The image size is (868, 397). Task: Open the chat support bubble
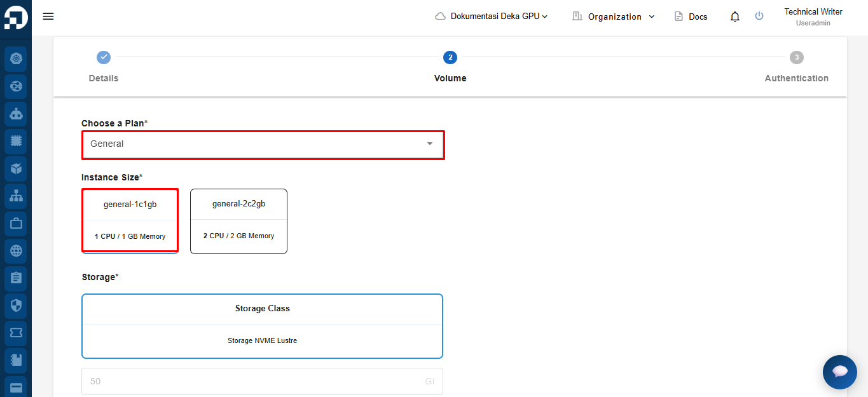click(840, 372)
